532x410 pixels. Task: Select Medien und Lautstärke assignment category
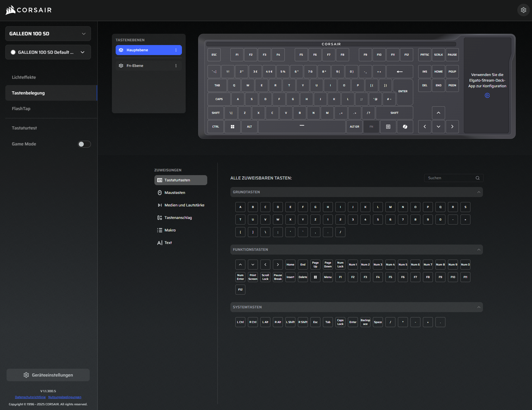point(184,205)
